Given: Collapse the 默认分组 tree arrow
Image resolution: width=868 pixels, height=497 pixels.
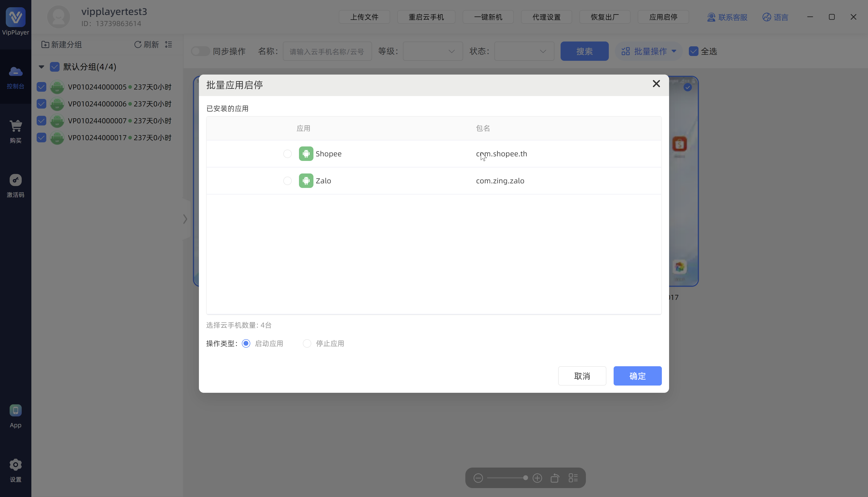Looking at the screenshot, I should pyautogui.click(x=41, y=67).
